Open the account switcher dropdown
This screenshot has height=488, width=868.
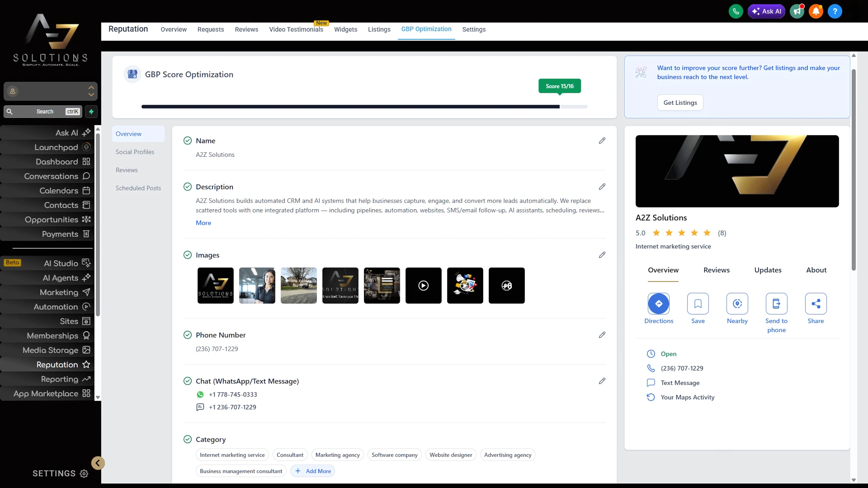[x=51, y=91]
